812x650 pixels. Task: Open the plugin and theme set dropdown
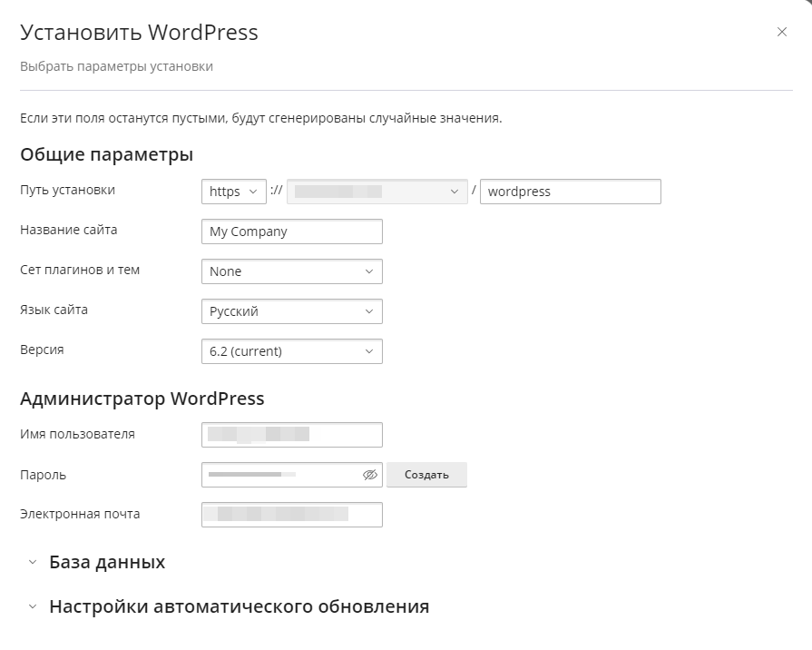291,271
